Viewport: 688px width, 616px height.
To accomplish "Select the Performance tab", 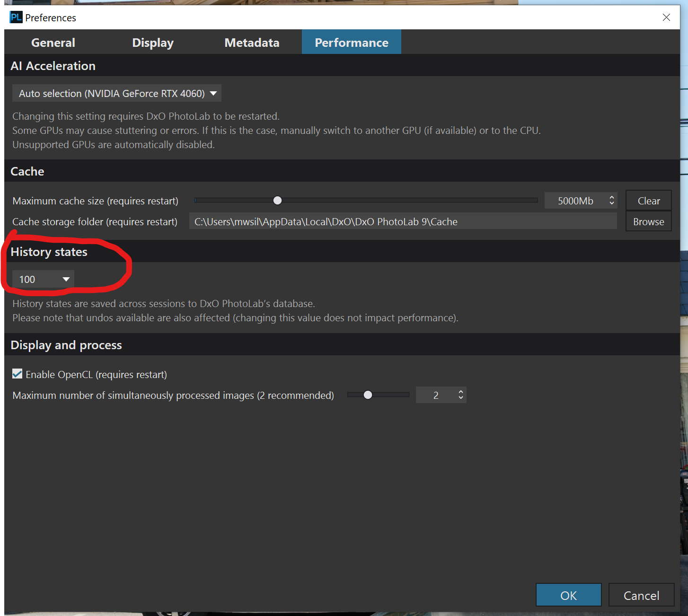I will point(351,43).
